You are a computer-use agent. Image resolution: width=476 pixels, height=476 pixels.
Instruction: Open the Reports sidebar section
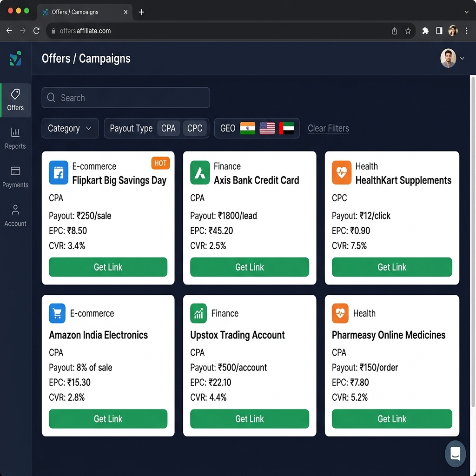(15, 139)
